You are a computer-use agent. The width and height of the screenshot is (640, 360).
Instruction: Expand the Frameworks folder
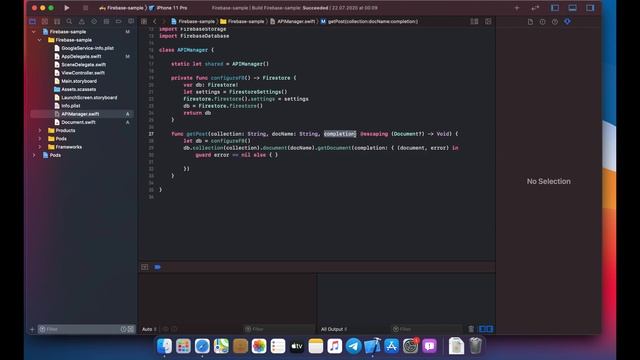point(40,147)
